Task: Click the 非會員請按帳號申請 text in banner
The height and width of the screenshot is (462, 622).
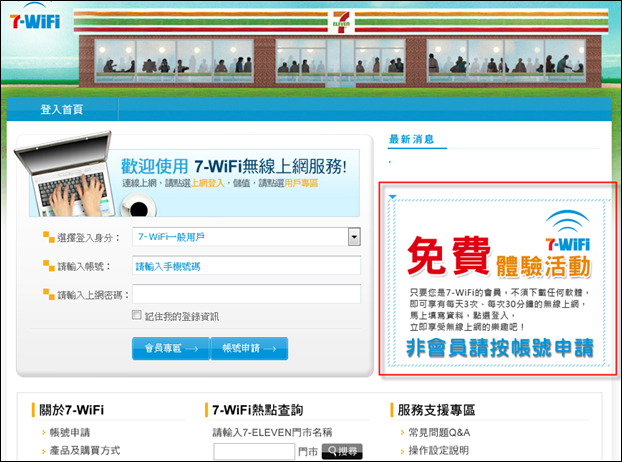Action: click(500, 348)
